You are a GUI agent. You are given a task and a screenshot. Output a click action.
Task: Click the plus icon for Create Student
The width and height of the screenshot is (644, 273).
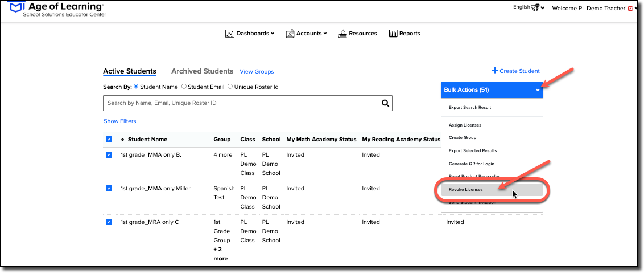(x=494, y=71)
